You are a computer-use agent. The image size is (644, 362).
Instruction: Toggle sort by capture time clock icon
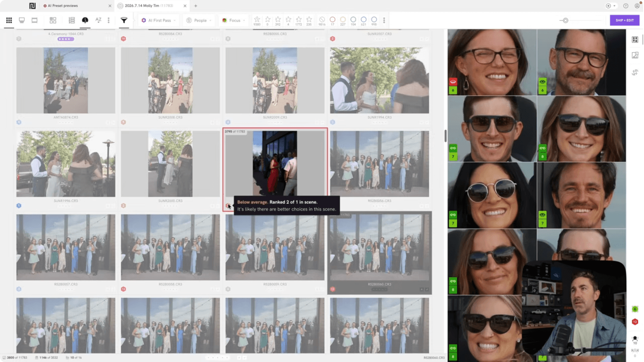pyautogui.click(x=85, y=20)
